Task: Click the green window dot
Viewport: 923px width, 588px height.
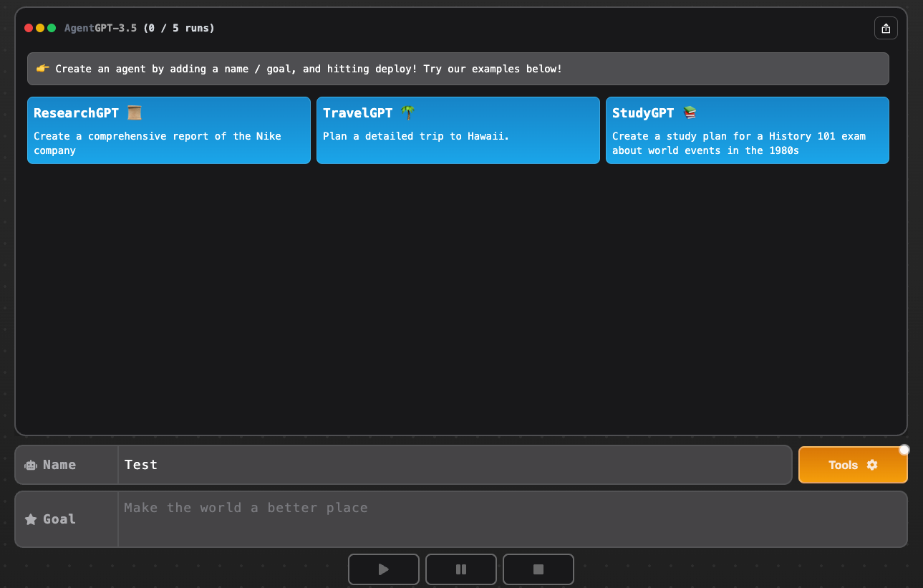Action: pos(52,28)
